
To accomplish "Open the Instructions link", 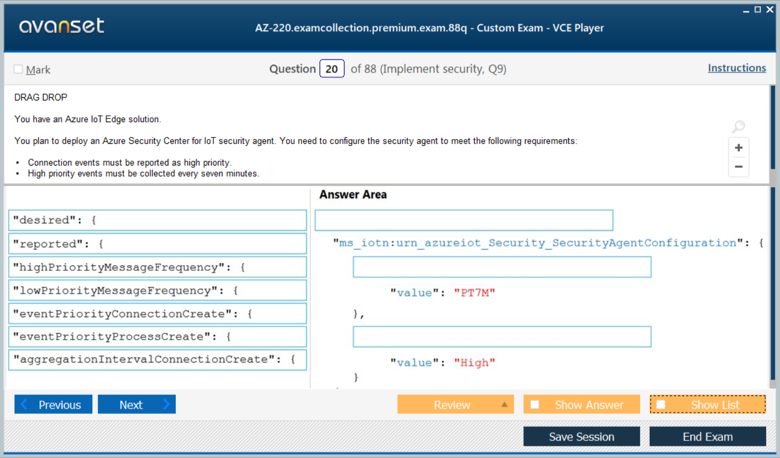I will 737,68.
